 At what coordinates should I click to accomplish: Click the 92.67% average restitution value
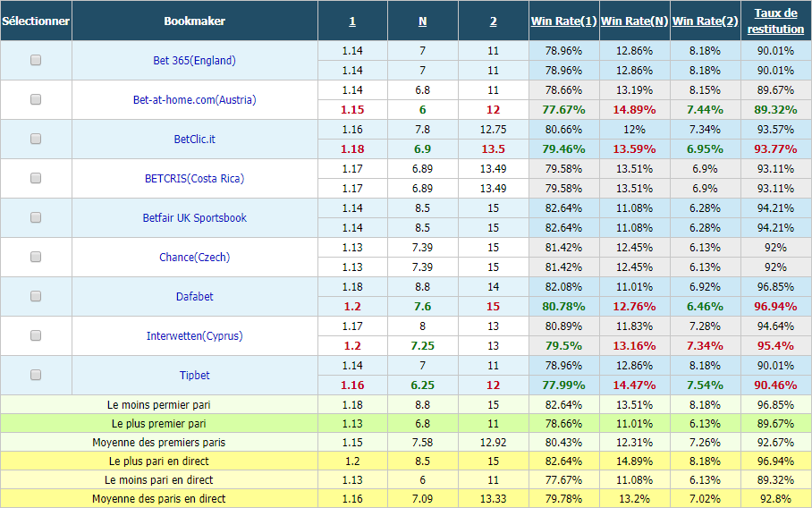tap(775, 442)
